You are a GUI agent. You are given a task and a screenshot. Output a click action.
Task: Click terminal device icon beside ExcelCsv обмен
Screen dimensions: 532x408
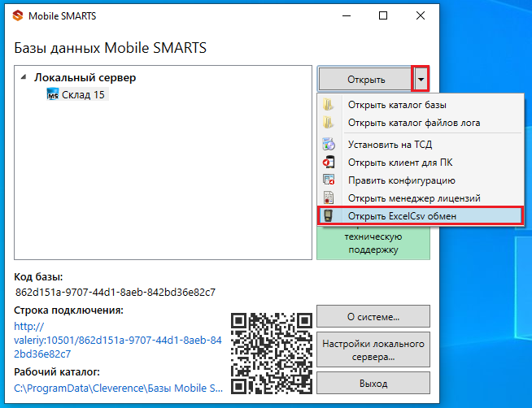tap(328, 216)
